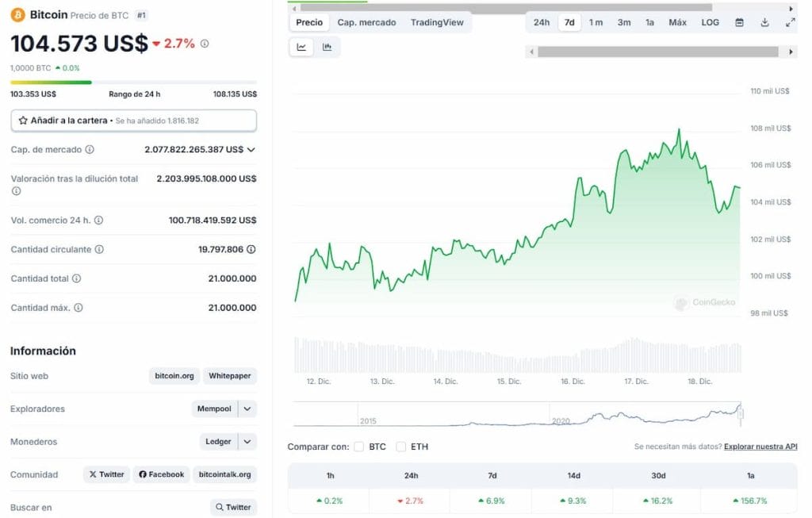
Task: Switch to the Cap. mercado tab
Action: pyautogui.click(x=366, y=22)
